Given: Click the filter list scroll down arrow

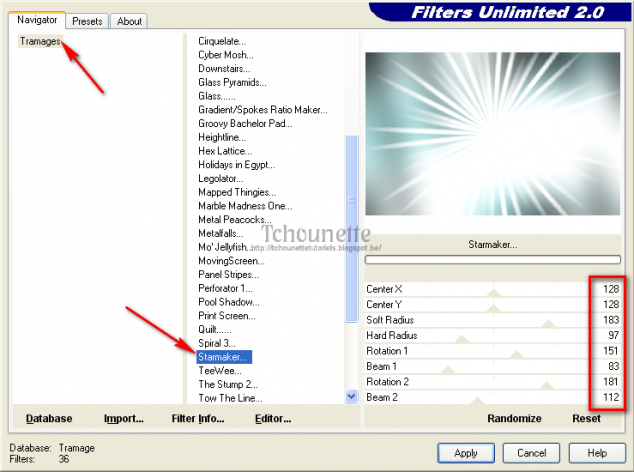Looking at the screenshot, I should click(x=351, y=396).
